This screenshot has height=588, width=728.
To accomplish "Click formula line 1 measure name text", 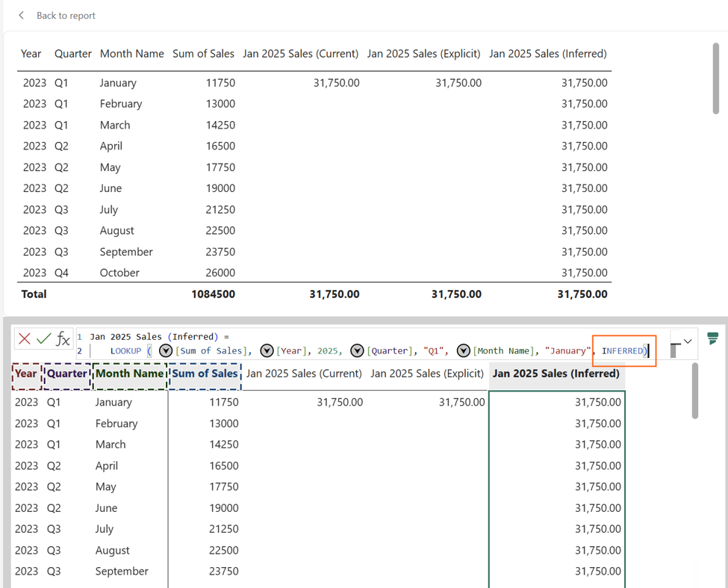I will pyautogui.click(x=154, y=337).
